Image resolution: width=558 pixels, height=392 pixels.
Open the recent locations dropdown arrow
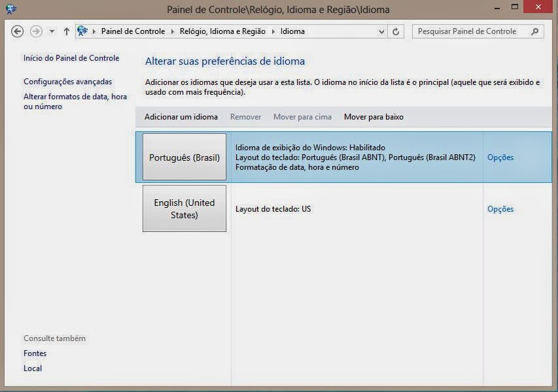[52, 31]
